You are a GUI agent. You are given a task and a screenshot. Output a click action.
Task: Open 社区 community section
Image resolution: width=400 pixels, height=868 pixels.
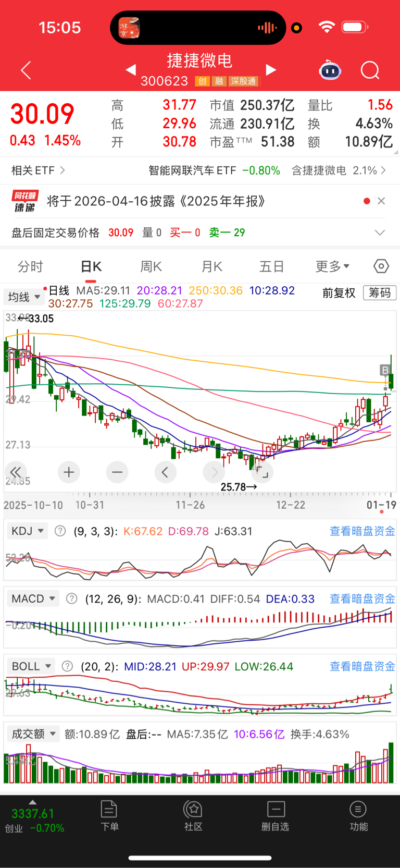coord(193,816)
